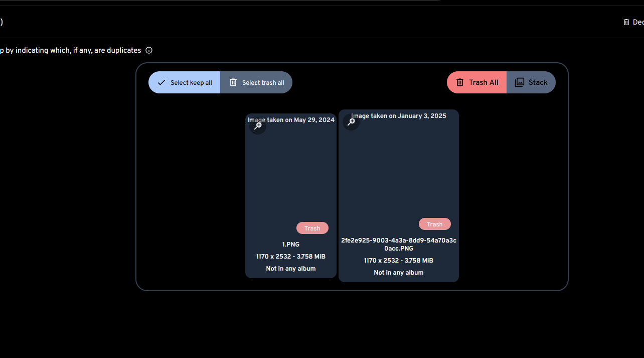The width and height of the screenshot is (644, 358).
Task: Open the duplicates info tooltip icon
Action: [149, 50]
